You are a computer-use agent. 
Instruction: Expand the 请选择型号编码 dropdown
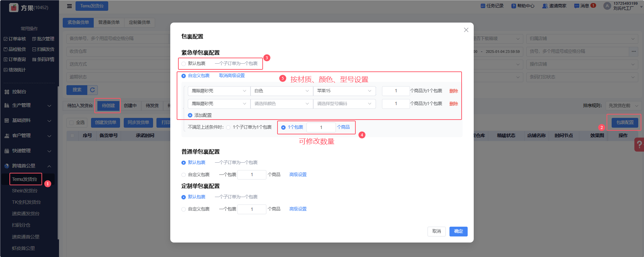[x=344, y=104]
